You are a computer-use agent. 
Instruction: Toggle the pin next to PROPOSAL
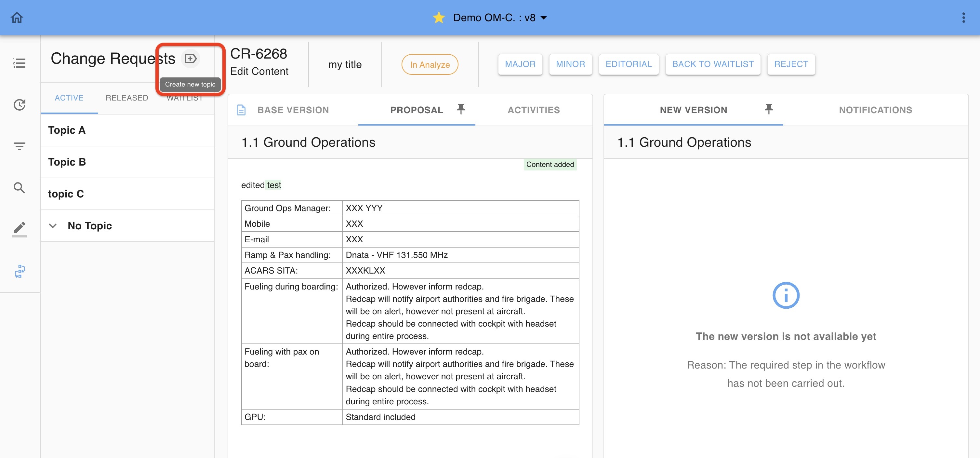[x=461, y=109]
